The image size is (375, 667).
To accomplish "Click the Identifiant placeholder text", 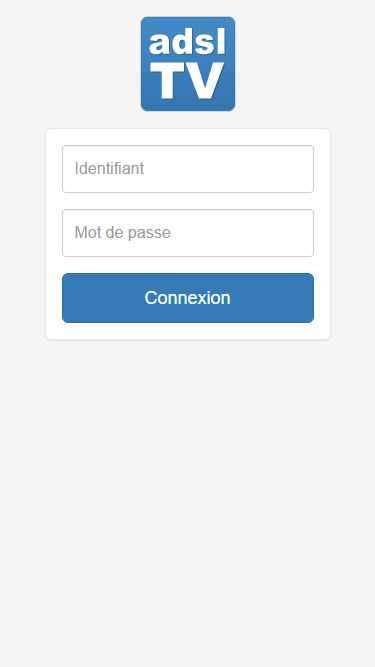I will [x=109, y=168].
